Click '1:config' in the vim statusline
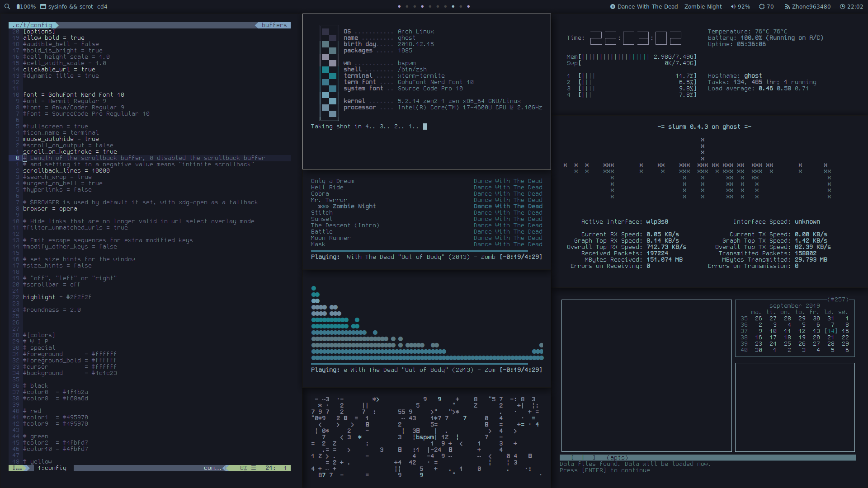 (52, 468)
